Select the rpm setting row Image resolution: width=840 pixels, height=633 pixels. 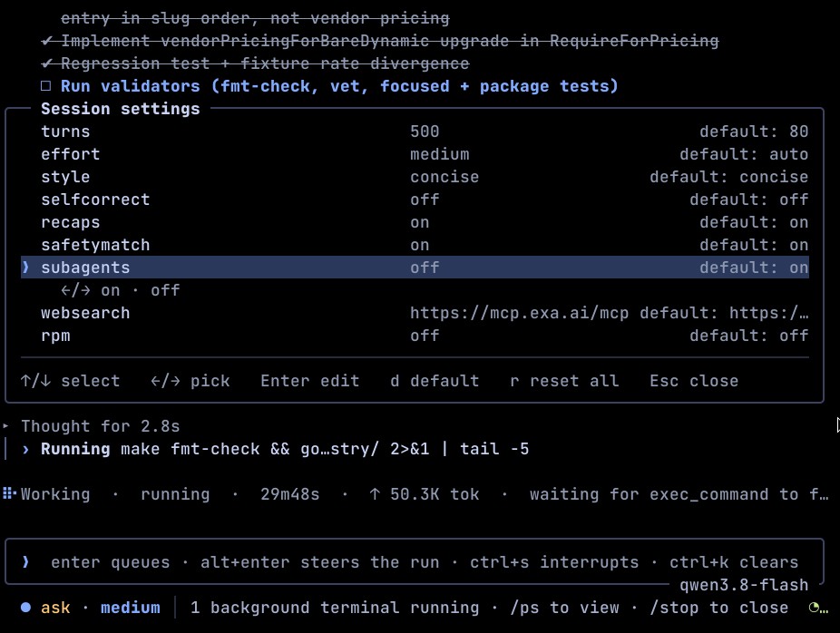(x=415, y=336)
